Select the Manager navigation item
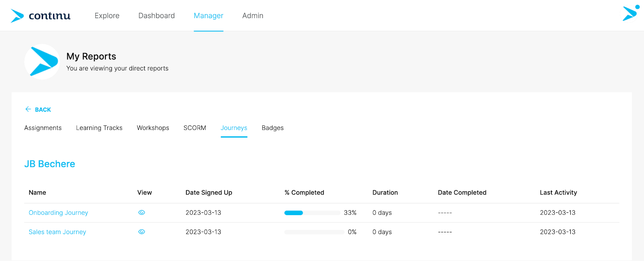Screen dimensions: 644x261 click(x=208, y=16)
